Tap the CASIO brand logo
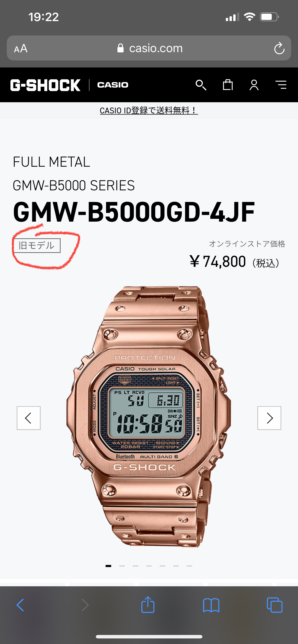This screenshot has height=644, width=298. (113, 85)
